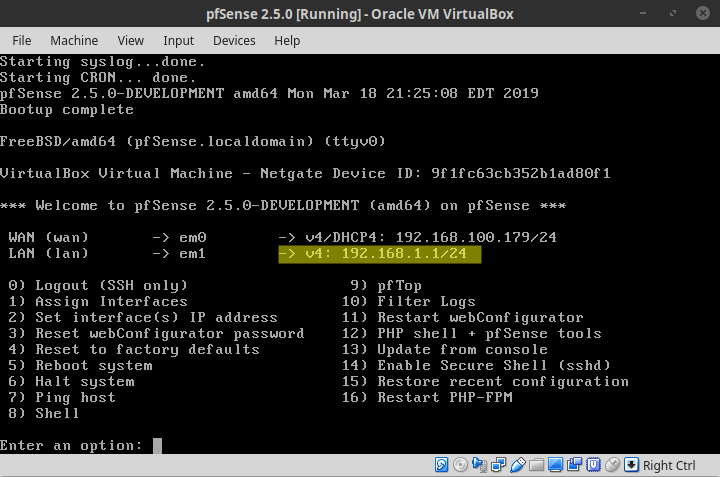Open the View menu

coord(131,40)
